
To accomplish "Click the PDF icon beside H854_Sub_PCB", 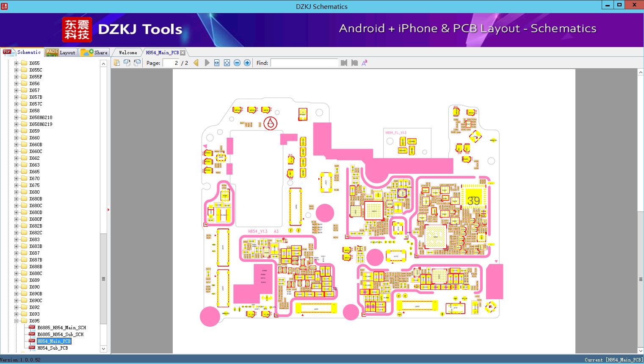I will (32, 348).
